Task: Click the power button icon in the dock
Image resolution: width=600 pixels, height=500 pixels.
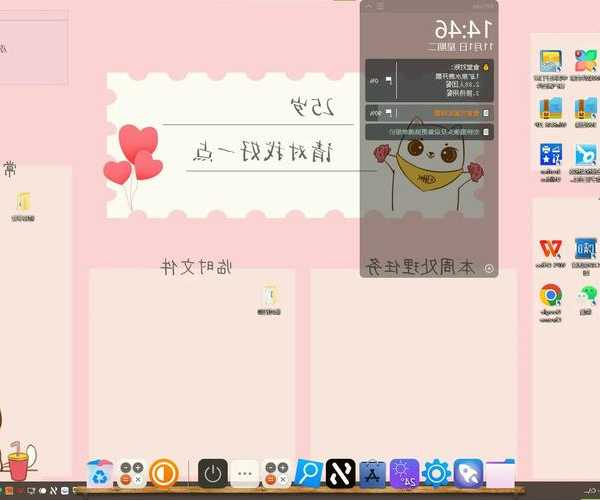Action: pyautogui.click(x=213, y=473)
